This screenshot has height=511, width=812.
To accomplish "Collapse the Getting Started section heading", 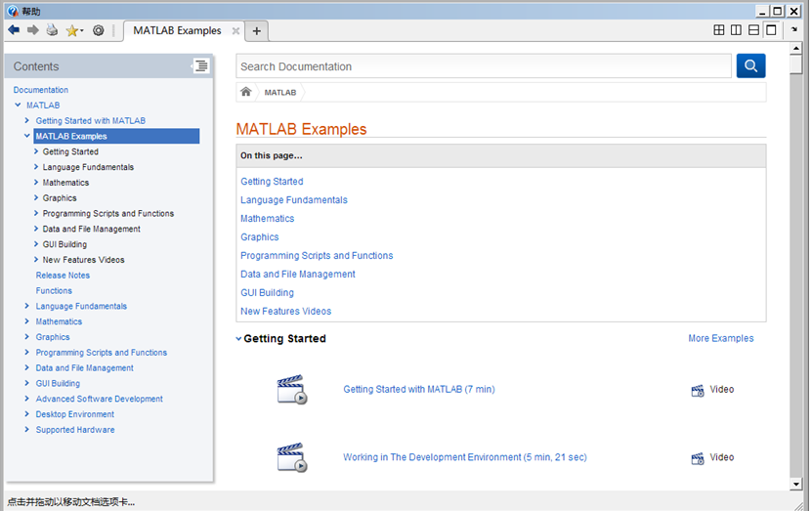I will [x=239, y=339].
